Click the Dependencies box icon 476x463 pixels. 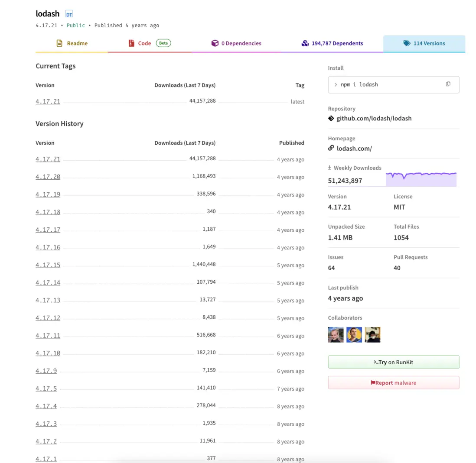[215, 43]
